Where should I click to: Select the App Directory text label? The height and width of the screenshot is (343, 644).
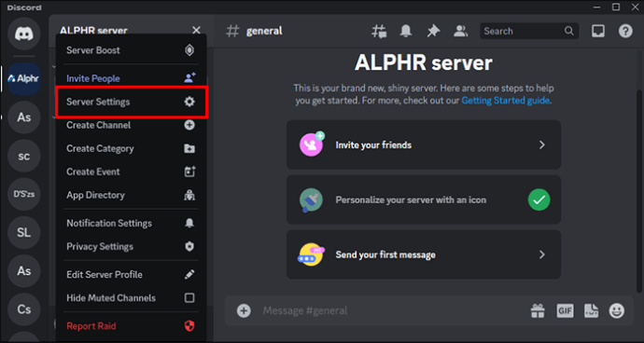(96, 196)
